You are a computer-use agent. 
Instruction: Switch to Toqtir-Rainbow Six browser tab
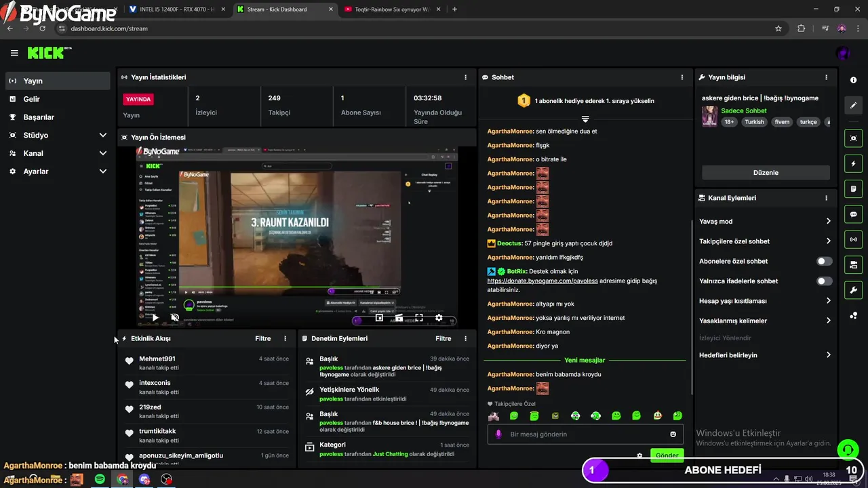[x=392, y=9]
